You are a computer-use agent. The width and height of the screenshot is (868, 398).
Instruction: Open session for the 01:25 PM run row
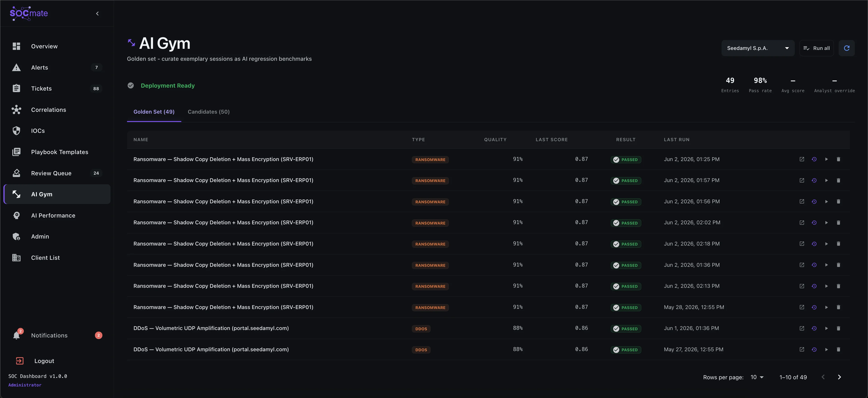[802, 159]
